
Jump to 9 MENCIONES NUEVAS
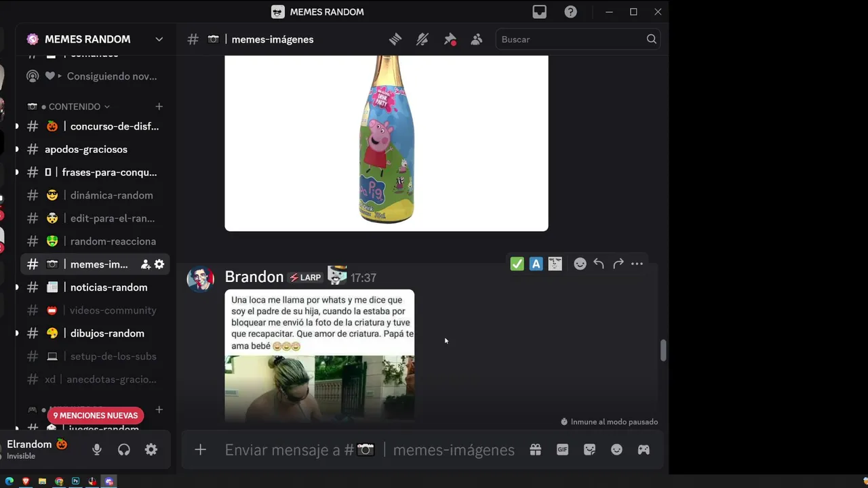(x=96, y=415)
